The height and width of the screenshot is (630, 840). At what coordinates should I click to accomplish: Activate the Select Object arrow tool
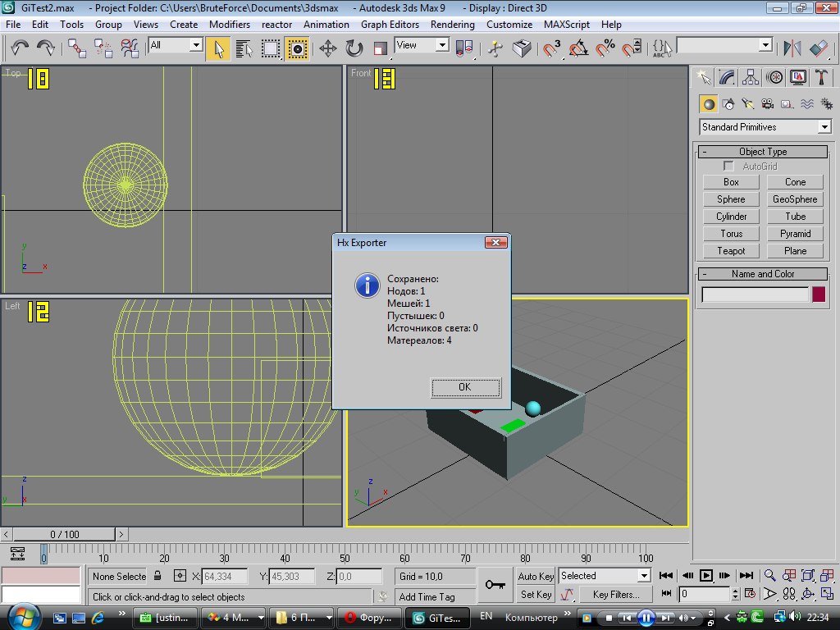pyautogui.click(x=218, y=48)
